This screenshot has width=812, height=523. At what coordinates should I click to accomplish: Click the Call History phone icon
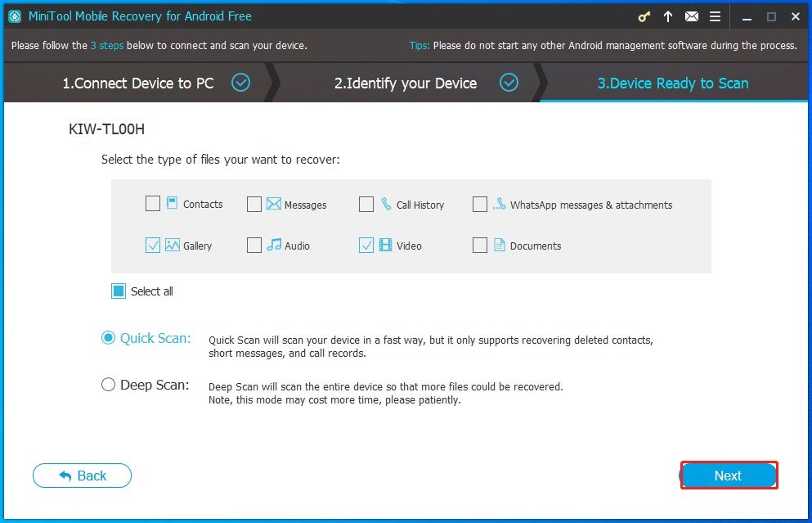tap(385, 203)
